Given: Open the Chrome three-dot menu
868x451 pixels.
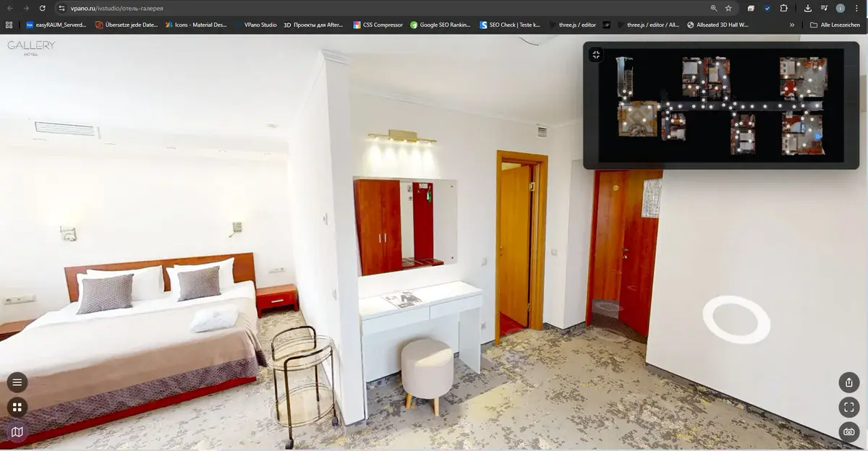Looking at the screenshot, I should click(856, 8).
